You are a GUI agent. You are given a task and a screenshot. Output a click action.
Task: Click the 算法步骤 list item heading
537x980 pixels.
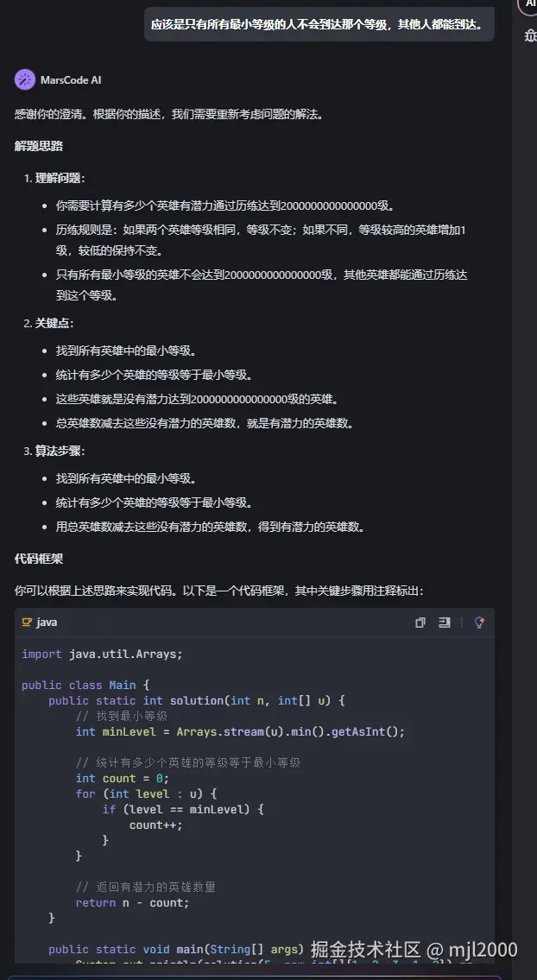point(60,451)
